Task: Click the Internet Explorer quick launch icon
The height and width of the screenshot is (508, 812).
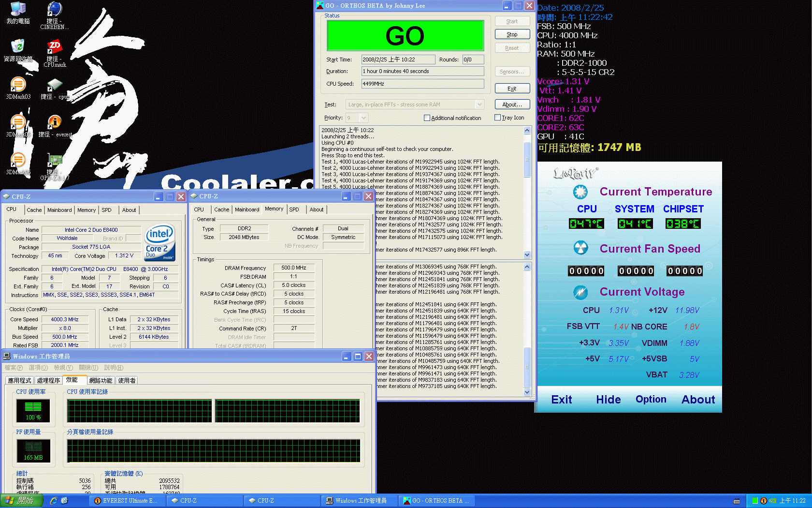Action: (x=54, y=501)
